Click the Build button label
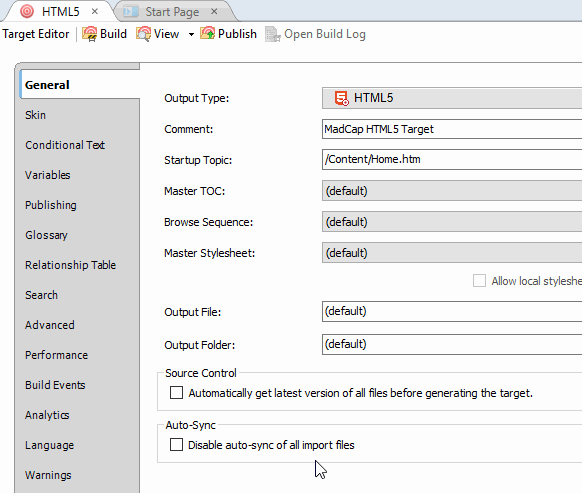 coord(114,34)
